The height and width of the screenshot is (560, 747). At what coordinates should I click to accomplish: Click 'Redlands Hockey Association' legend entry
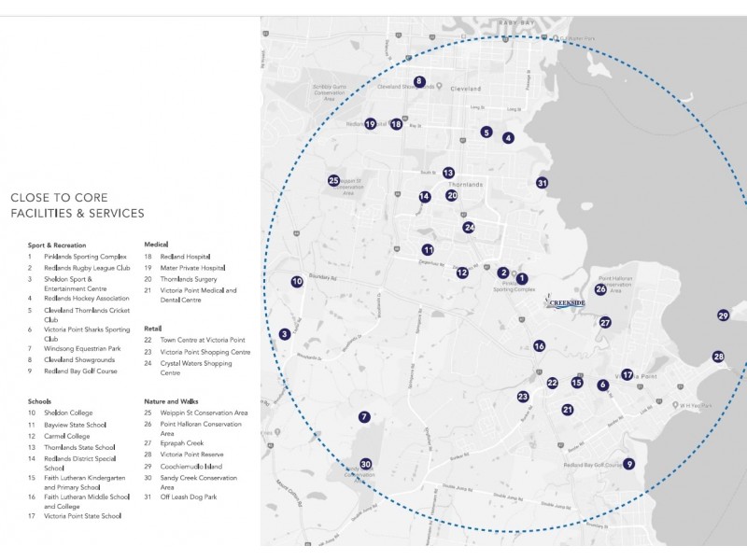(87, 299)
